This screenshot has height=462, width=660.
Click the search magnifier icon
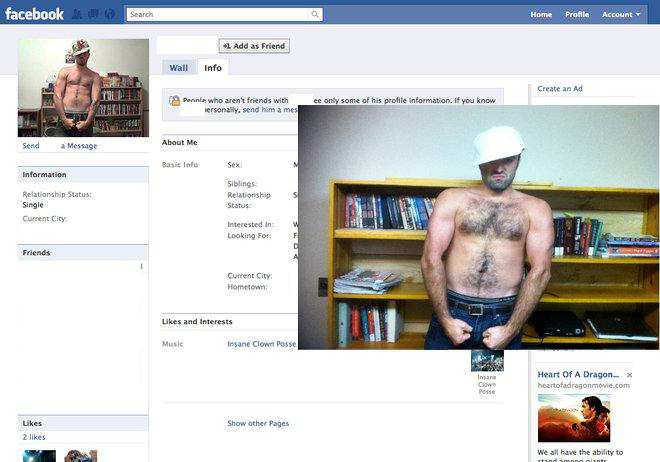pos(315,14)
